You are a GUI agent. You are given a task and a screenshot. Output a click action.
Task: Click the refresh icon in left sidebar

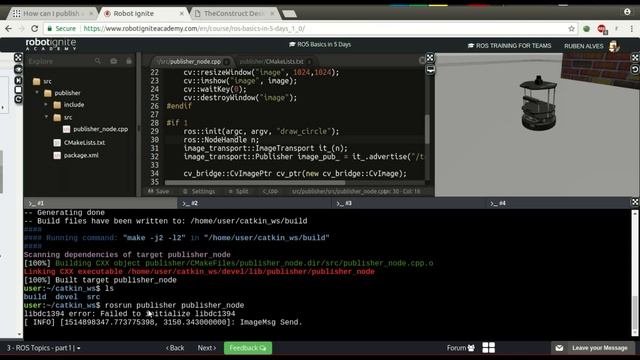coord(18,99)
